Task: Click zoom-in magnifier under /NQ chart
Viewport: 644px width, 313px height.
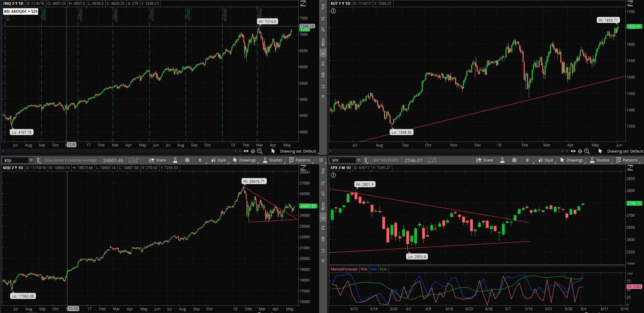Action: point(260,151)
